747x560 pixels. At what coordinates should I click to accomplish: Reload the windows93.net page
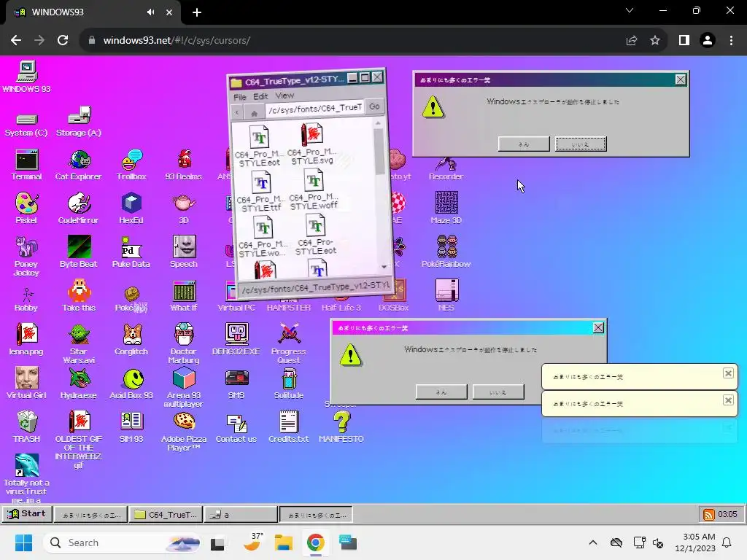pyautogui.click(x=63, y=41)
